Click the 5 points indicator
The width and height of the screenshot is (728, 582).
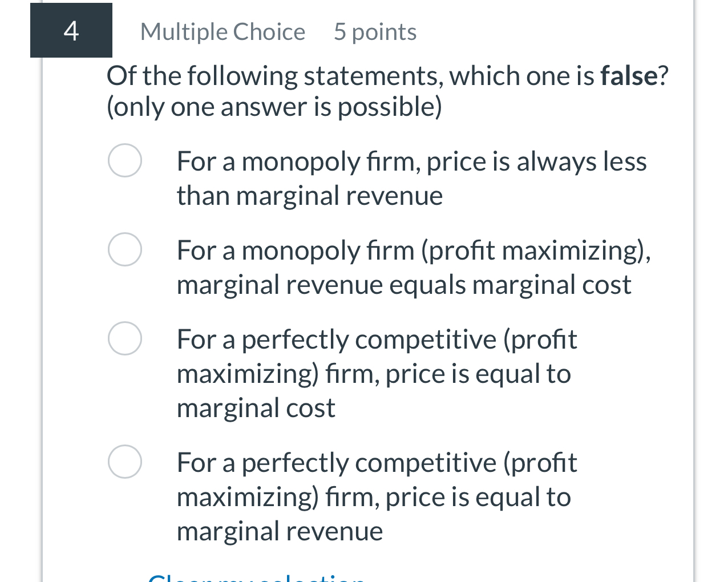[x=374, y=31]
